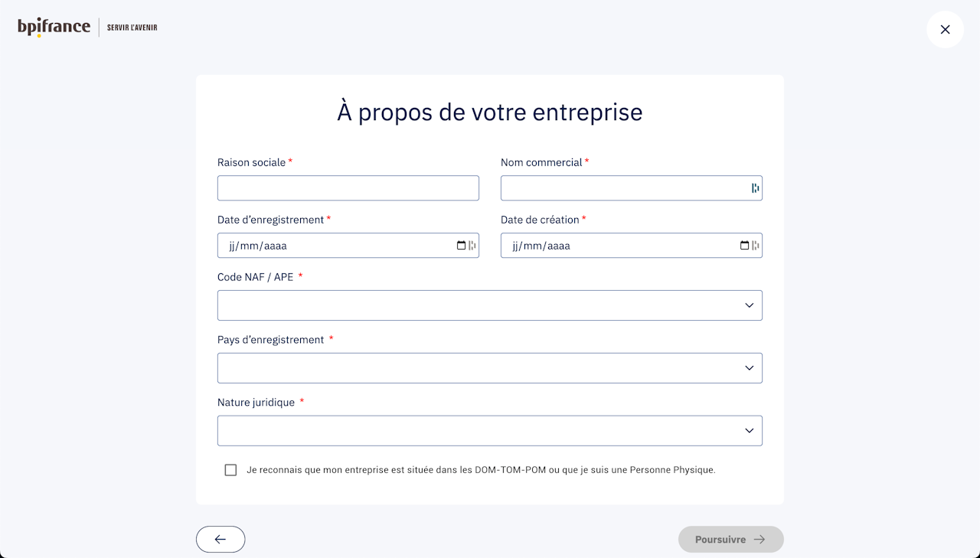The image size is (980, 558).
Task: Open the Pays d'enregistrement dropdown
Action: click(x=489, y=368)
